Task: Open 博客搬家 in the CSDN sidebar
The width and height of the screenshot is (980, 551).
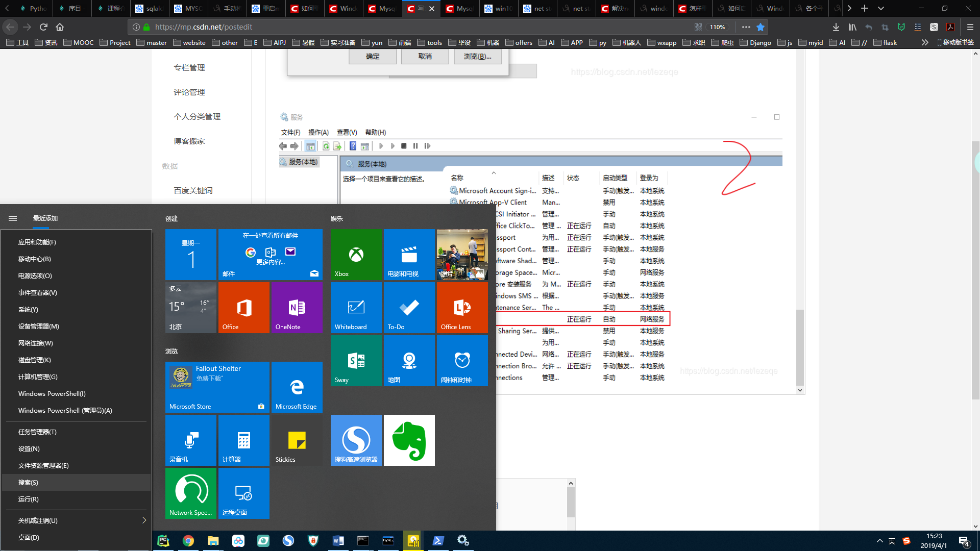Action: tap(189, 141)
